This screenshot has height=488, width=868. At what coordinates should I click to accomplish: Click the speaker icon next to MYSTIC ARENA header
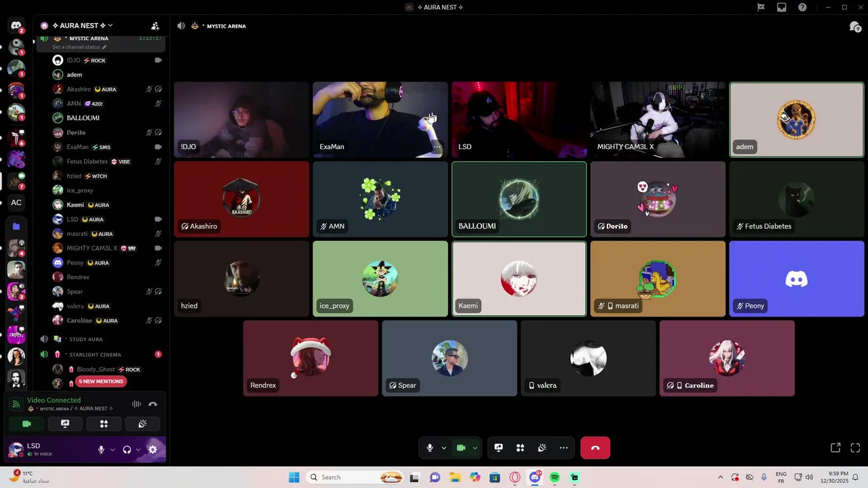tap(181, 26)
